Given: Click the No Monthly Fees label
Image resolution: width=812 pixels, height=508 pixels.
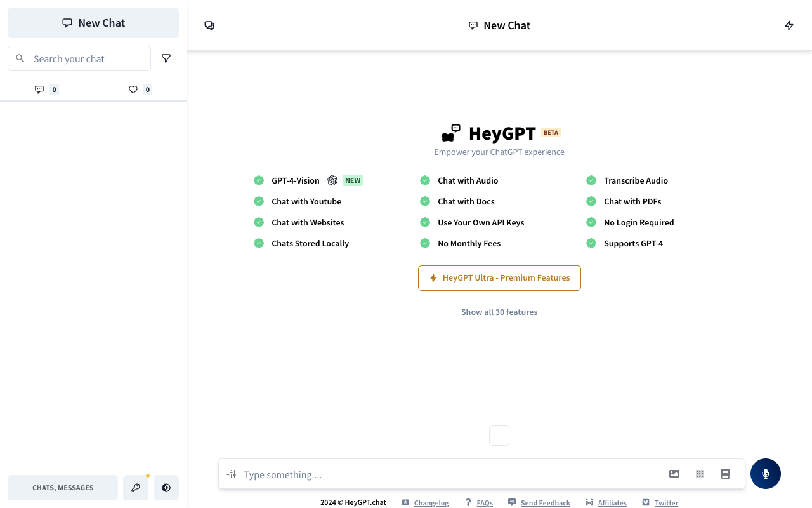Looking at the screenshot, I should (x=469, y=243).
